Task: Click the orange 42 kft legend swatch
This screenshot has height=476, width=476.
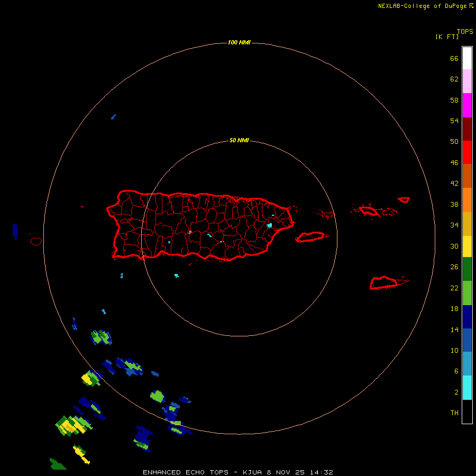Action: 467,200
